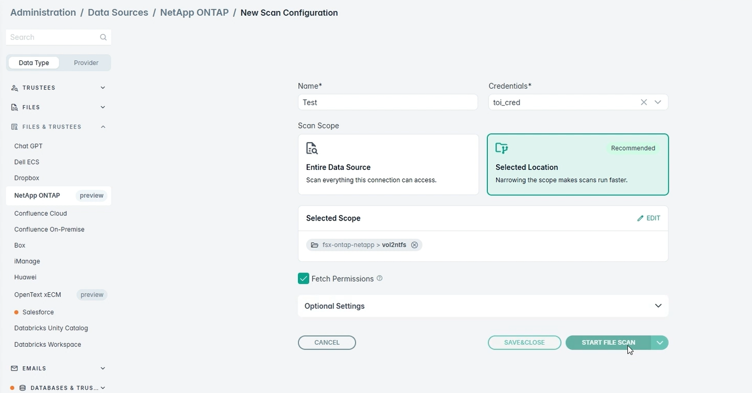Open Box data source
Screen dimensions: 752x393
coord(20,245)
